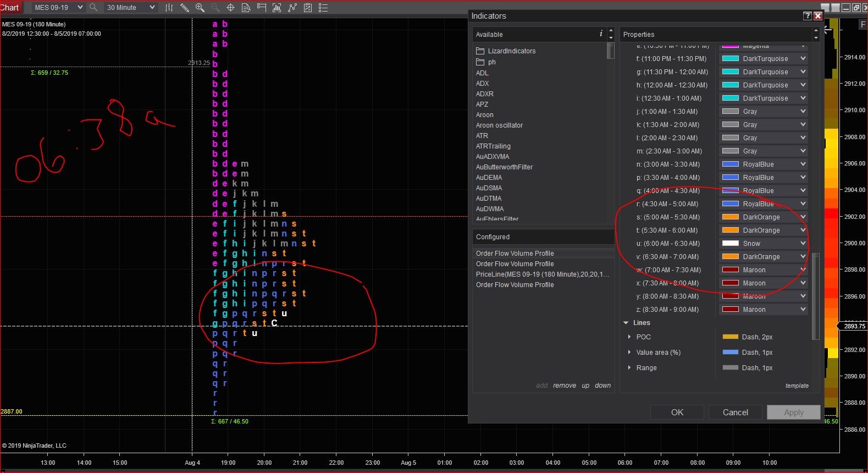Click the down link under Configured
This screenshot has height=473, width=868.
603,386
